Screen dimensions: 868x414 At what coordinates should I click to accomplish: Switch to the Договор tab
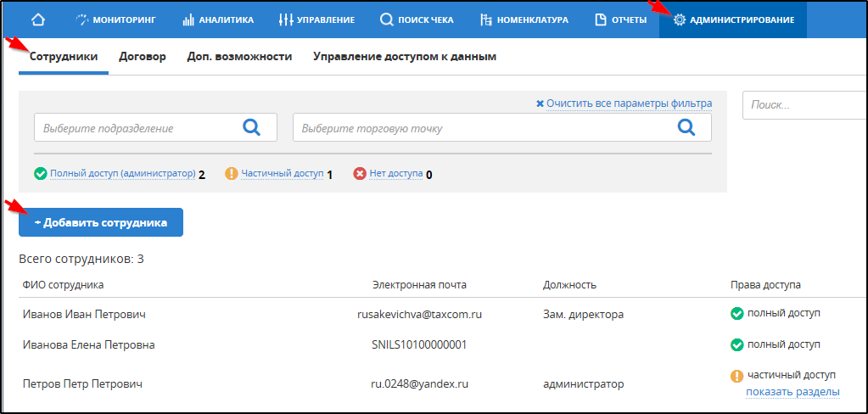[143, 57]
